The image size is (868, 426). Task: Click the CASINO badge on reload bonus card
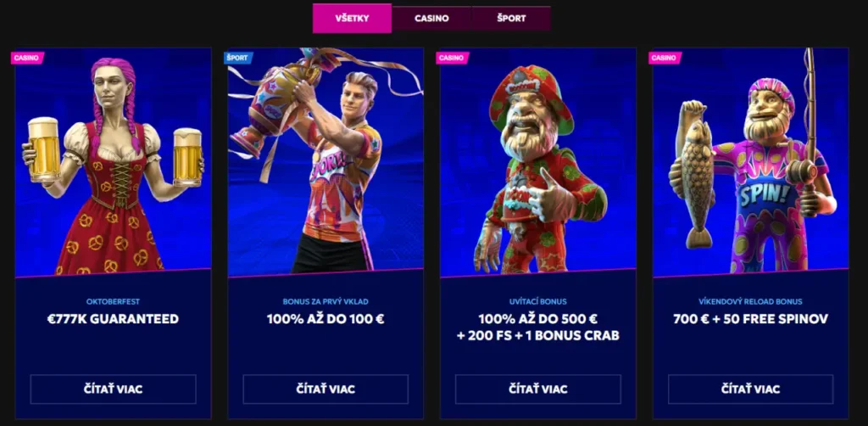point(665,58)
